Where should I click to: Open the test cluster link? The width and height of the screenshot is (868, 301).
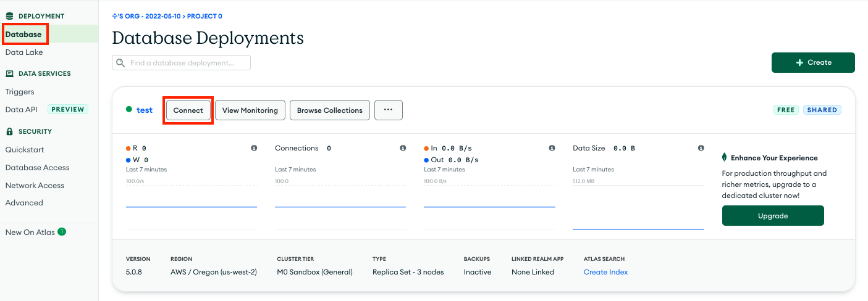145,110
